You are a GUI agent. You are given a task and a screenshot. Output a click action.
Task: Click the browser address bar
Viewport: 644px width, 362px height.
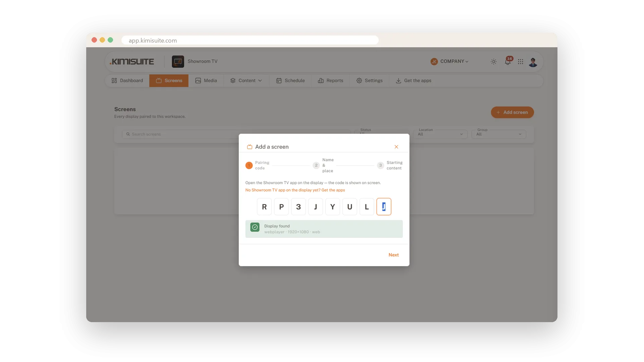click(250, 40)
